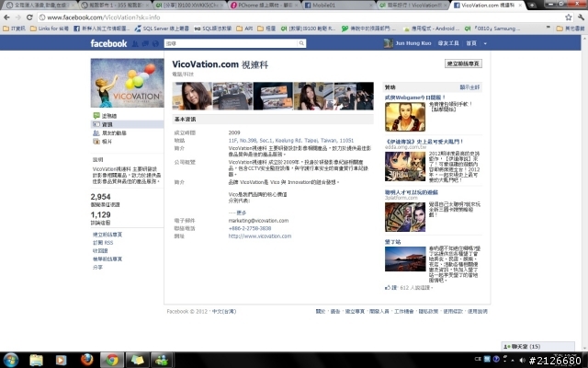588x368 pixels.
Task: Open the Jun Hung Kuo profile picture
Action: point(388,43)
